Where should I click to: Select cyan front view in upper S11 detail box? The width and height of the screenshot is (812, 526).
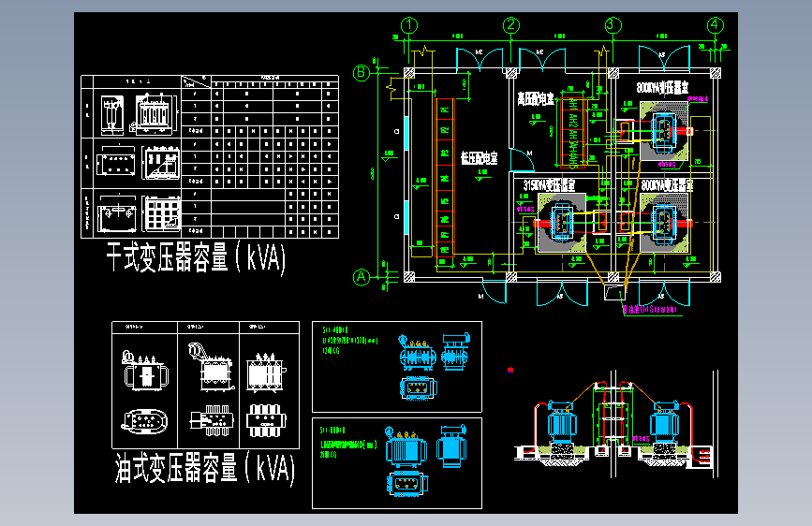[418, 353]
